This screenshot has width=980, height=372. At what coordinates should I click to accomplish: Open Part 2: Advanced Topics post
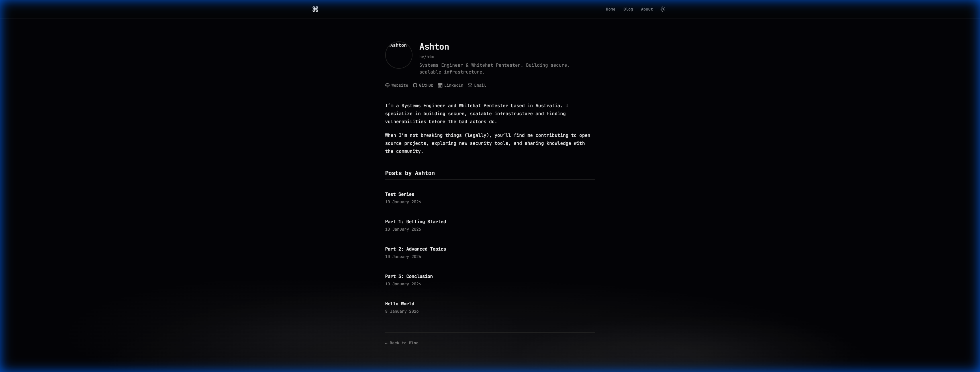[415, 249]
